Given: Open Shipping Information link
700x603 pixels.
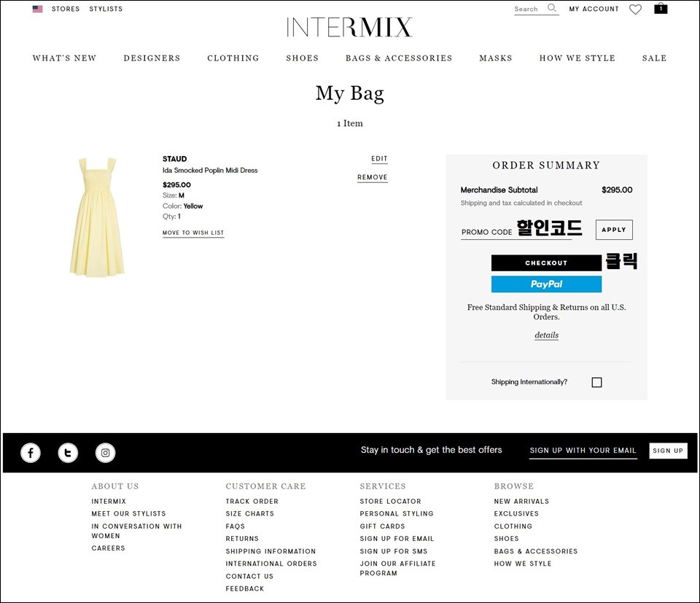Looking at the screenshot, I should 271,552.
